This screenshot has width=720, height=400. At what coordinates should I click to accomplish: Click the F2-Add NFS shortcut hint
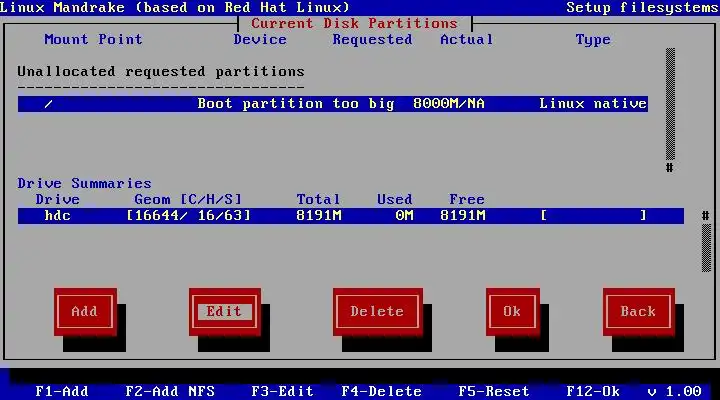click(x=170, y=391)
